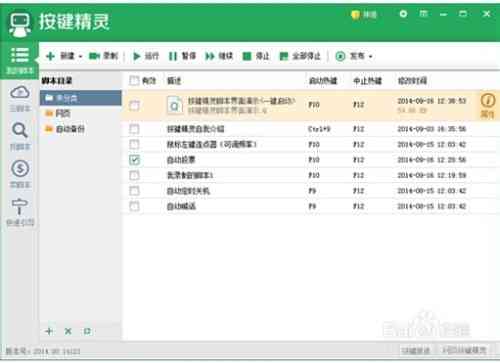Select the 鼠标左键连点器 script name
500x363 pixels.
pyautogui.click(x=211, y=144)
